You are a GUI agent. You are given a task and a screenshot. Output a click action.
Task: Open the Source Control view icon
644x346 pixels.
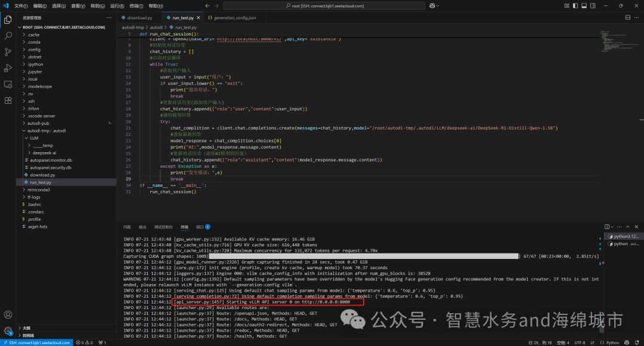click(x=8, y=52)
